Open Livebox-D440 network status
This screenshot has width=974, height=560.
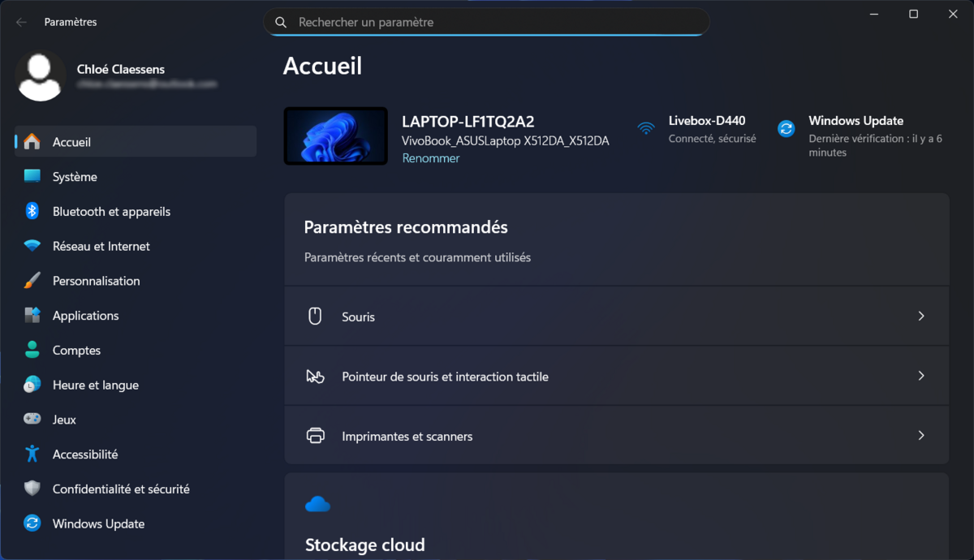click(696, 129)
